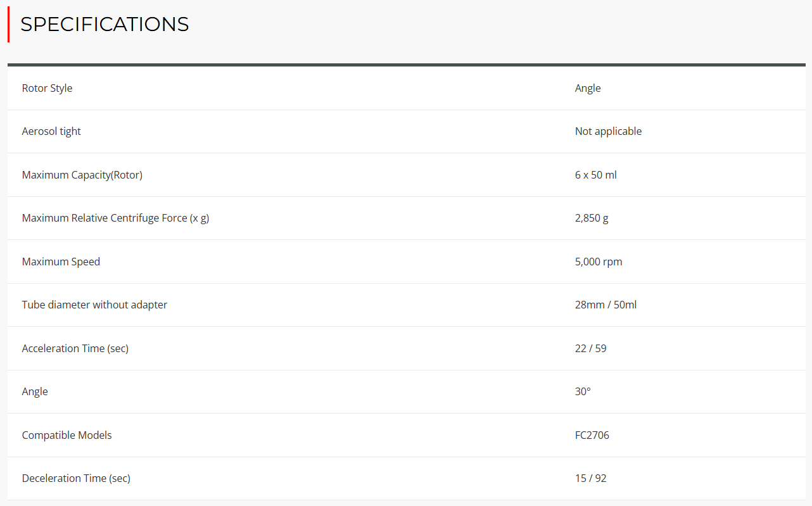The height and width of the screenshot is (506, 812).
Task: Click the Not applicable value
Action: tap(607, 131)
